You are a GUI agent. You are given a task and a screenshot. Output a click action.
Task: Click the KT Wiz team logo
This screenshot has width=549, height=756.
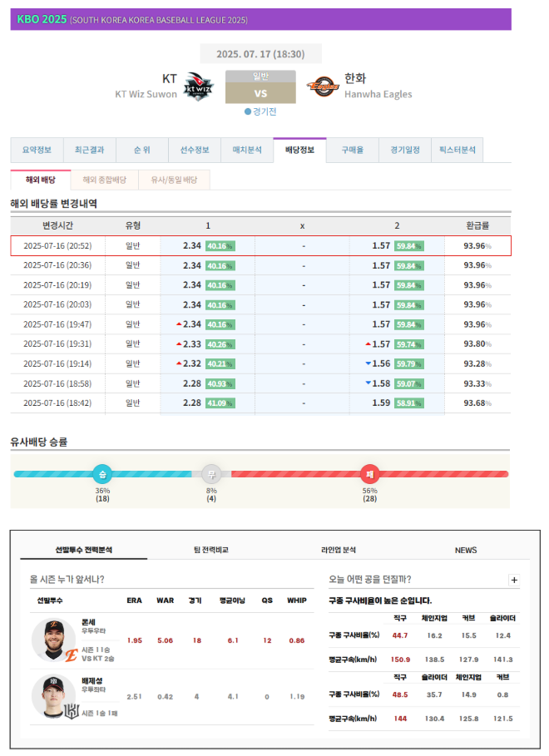199,86
